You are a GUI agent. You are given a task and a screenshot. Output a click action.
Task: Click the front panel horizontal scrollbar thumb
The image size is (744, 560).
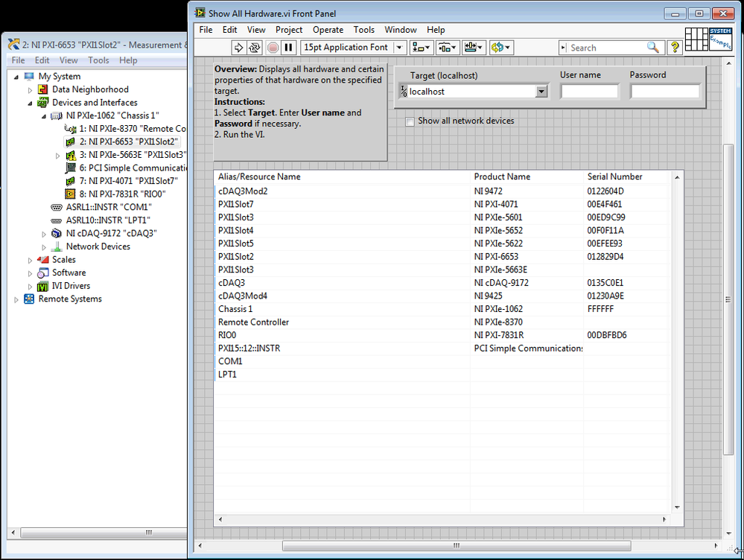[x=457, y=546]
